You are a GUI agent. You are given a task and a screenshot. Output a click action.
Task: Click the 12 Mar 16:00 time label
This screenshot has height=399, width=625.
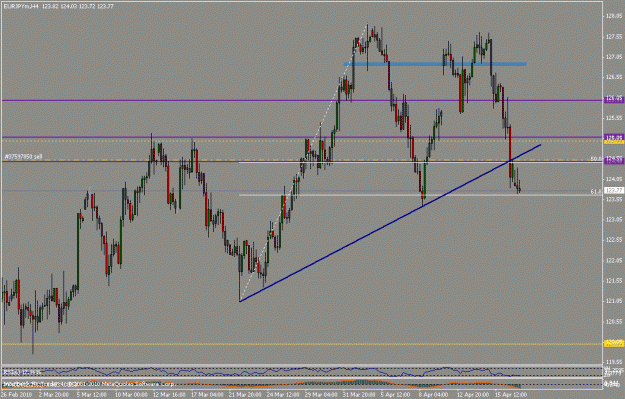[169, 395]
